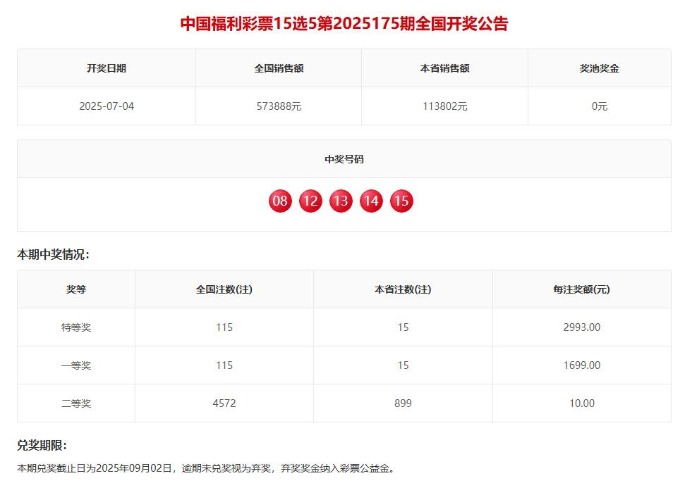The height and width of the screenshot is (483, 685).
Task: Click the 全国注数(注) column header
Action: 224,289
